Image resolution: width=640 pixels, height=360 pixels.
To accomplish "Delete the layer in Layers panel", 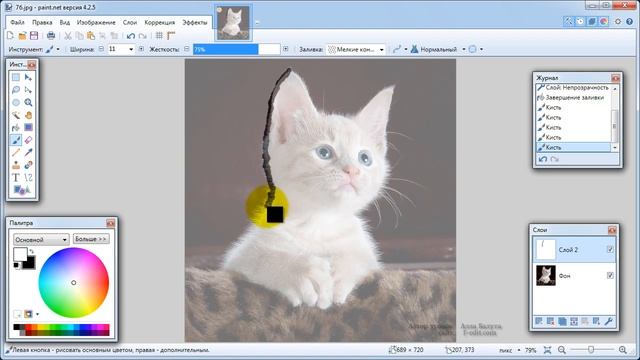I will (x=550, y=322).
